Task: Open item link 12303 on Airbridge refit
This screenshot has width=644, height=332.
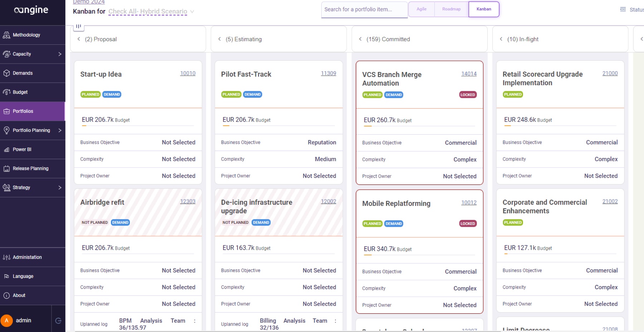Action: click(x=187, y=201)
